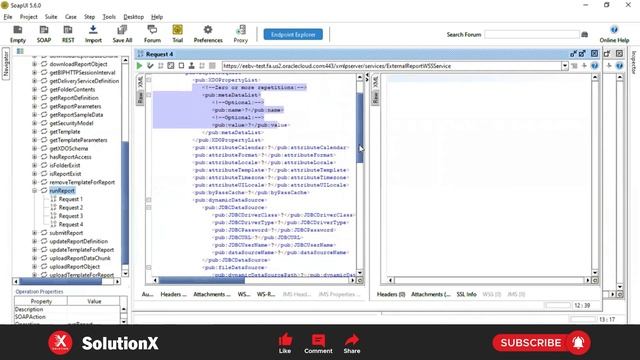Click the Save All toolbar icon
640x360 pixels.
(x=122, y=34)
